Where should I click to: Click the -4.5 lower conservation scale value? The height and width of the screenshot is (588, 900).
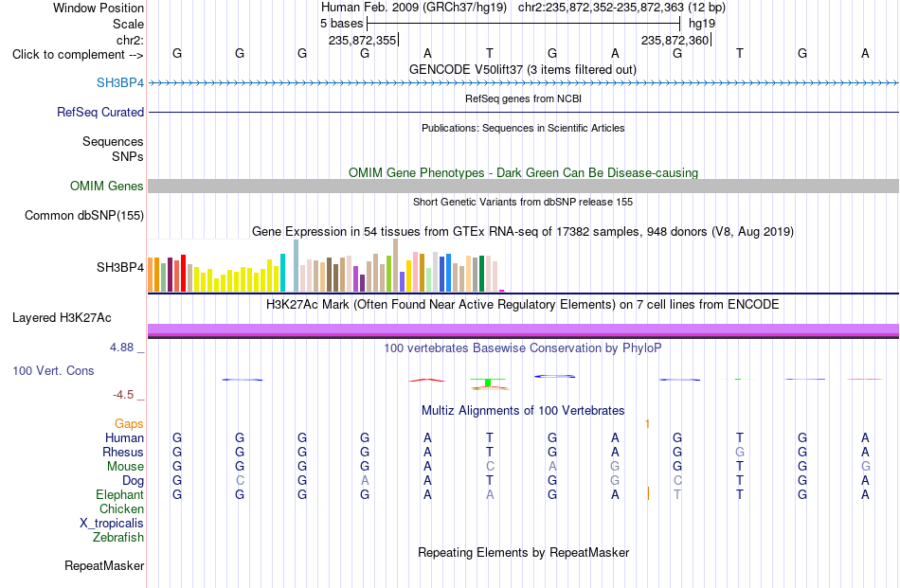[x=123, y=395]
